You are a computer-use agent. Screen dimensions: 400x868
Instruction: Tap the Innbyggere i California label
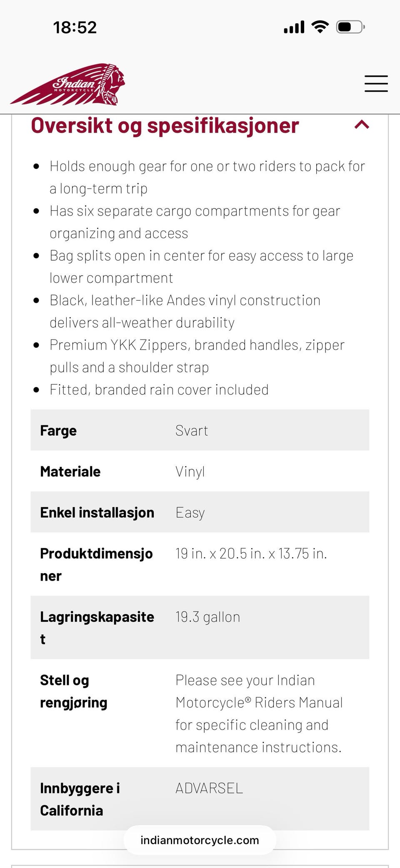(x=80, y=799)
